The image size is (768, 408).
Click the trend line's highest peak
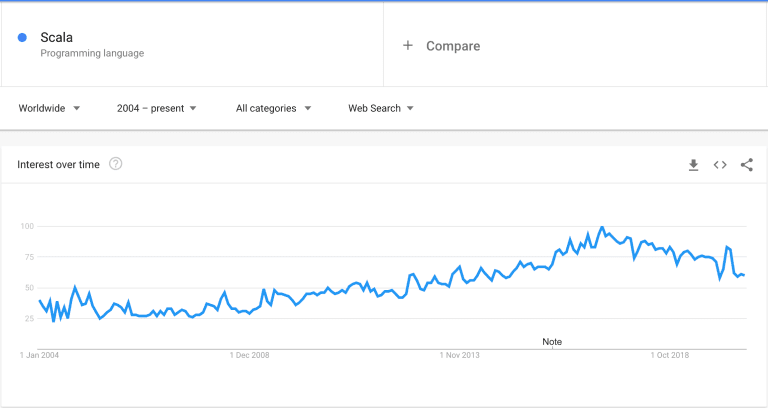(x=601, y=228)
